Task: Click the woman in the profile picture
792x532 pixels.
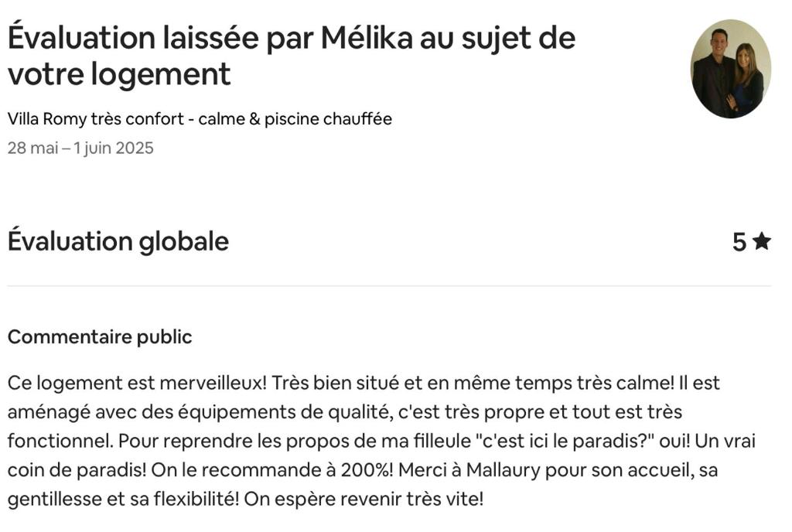Action: tap(748, 78)
